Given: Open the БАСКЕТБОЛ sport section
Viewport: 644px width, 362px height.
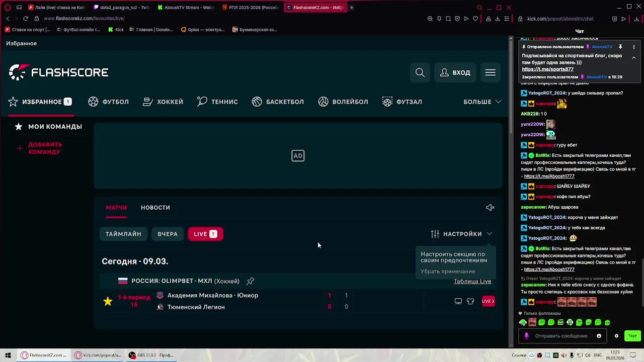Looking at the screenshot, I should [x=278, y=102].
